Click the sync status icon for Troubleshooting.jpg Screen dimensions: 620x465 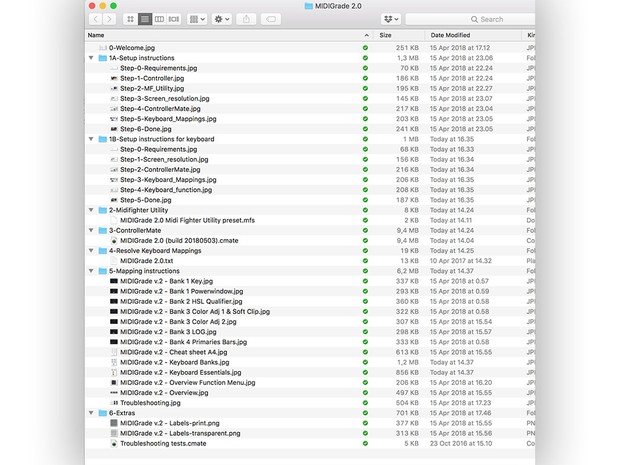pyautogui.click(x=365, y=403)
